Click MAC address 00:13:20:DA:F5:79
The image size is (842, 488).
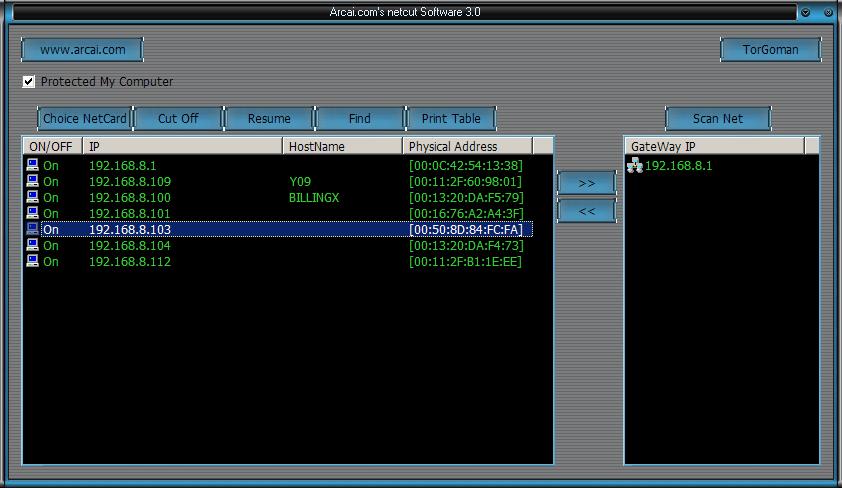(466, 198)
